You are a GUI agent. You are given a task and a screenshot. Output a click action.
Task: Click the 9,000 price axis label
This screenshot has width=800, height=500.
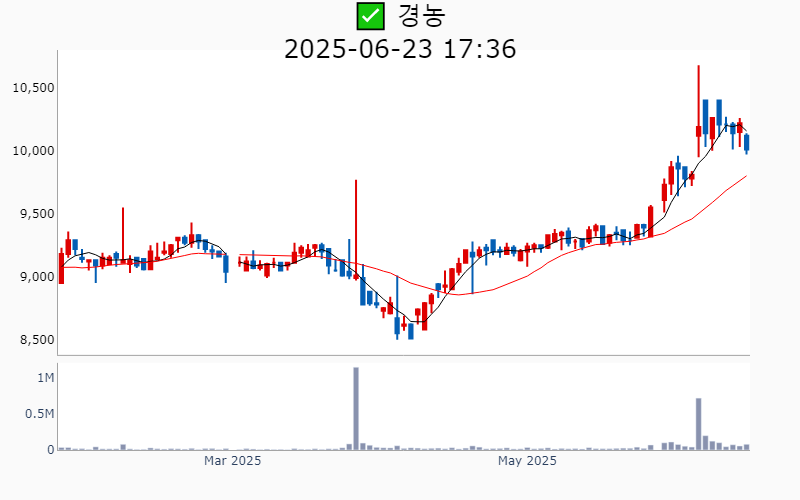pos(37,277)
